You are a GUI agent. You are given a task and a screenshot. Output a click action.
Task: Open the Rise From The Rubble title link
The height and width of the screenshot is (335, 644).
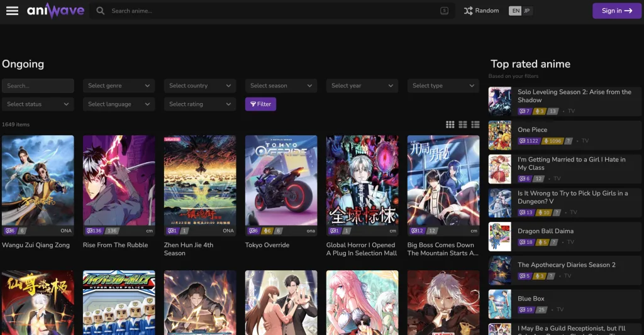point(116,245)
